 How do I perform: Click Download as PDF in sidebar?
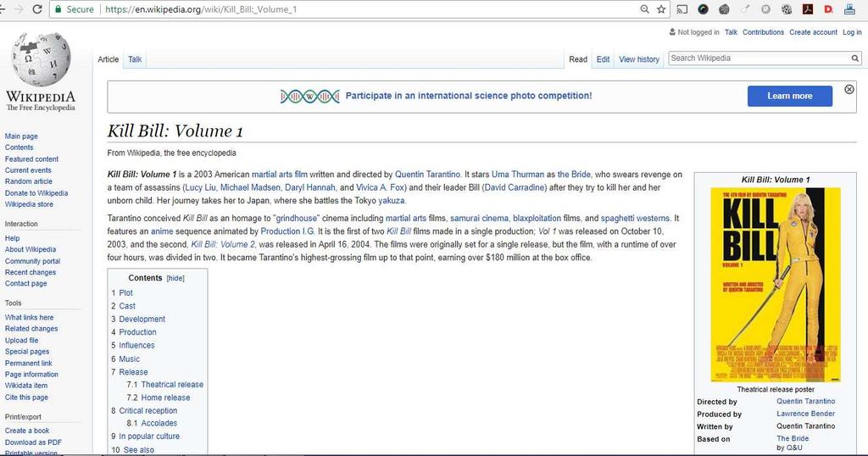[x=33, y=442]
